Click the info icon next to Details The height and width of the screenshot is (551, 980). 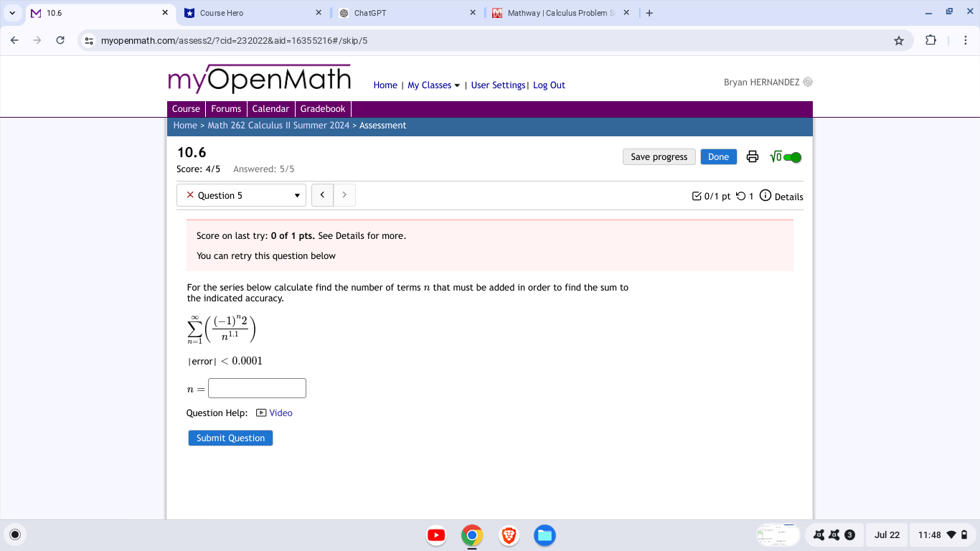[x=765, y=194]
